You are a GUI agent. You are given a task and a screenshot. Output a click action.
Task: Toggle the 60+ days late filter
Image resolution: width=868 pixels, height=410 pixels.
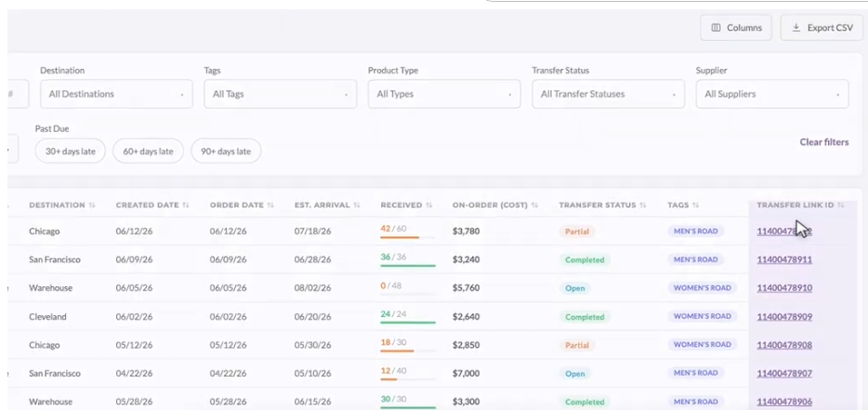click(x=148, y=152)
